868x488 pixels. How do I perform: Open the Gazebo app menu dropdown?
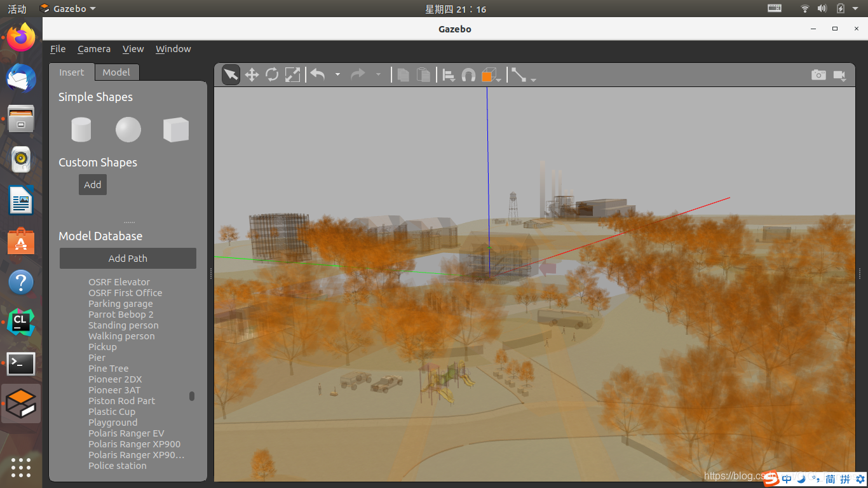coord(67,9)
